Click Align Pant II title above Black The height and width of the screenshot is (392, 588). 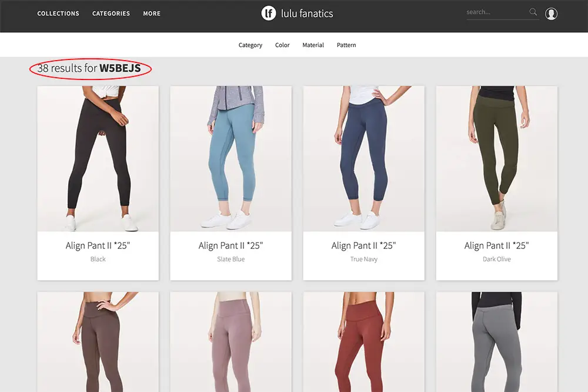pos(98,245)
